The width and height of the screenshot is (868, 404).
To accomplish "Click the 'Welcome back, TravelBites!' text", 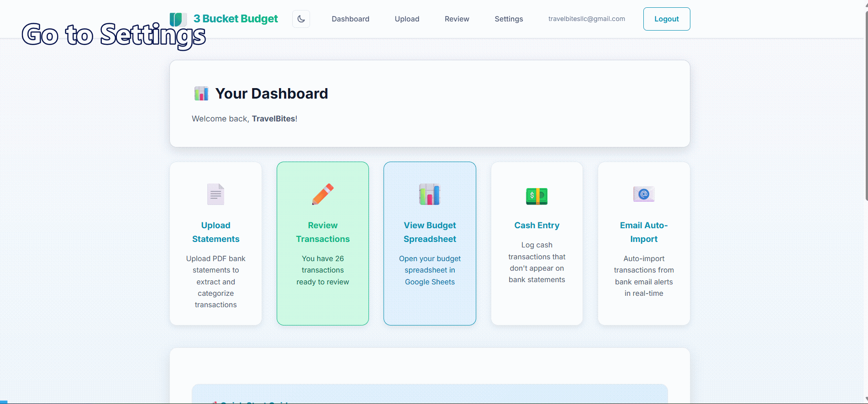I will 244,119.
